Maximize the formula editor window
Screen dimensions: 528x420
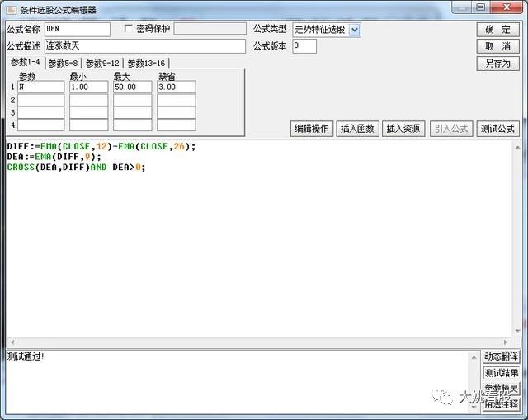point(481,7)
